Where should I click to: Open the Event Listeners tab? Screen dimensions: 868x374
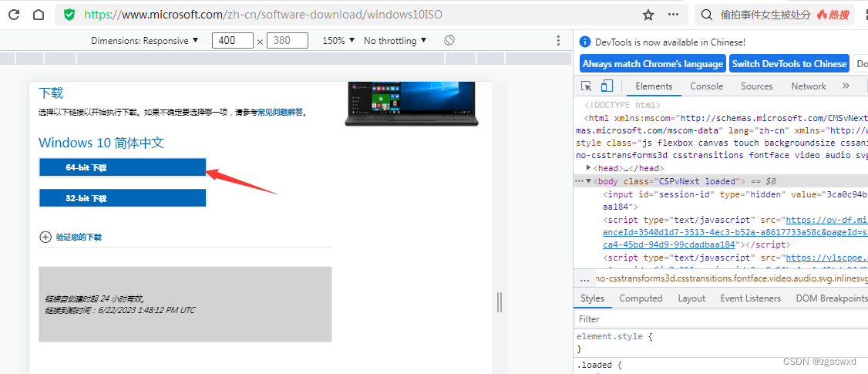(x=751, y=298)
